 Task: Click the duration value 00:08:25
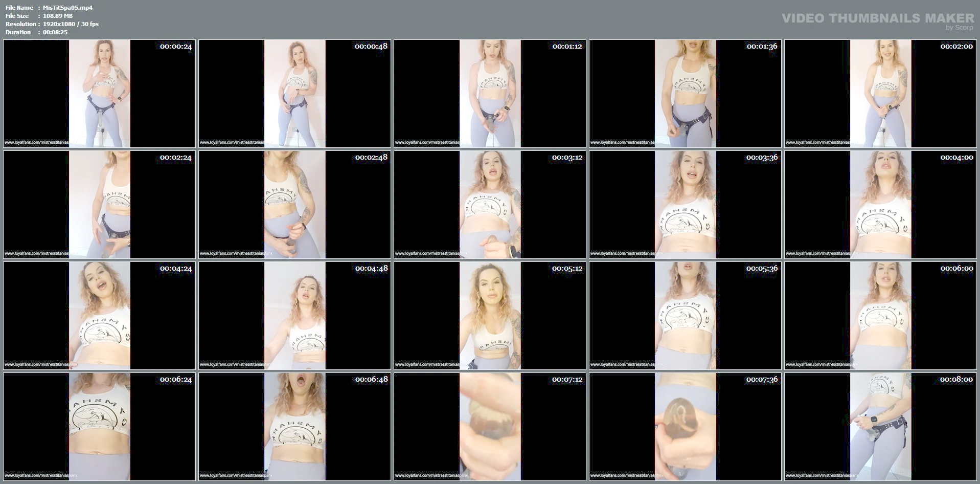point(55,32)
